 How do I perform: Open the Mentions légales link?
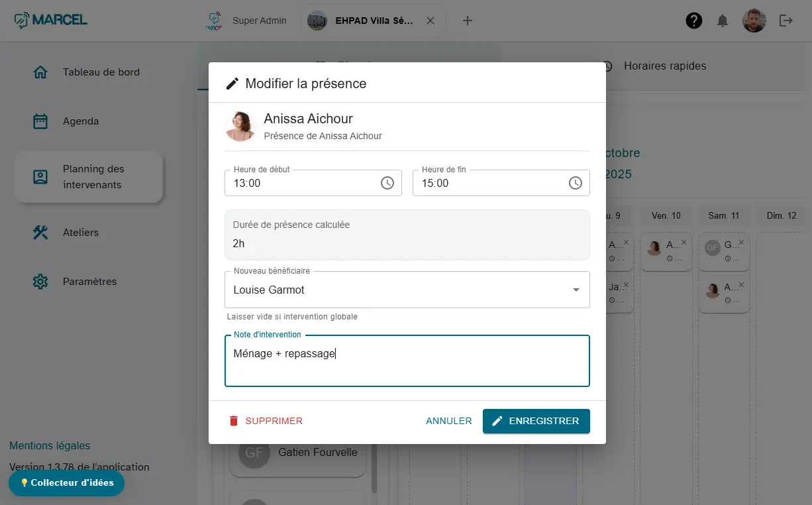[50, 445]
